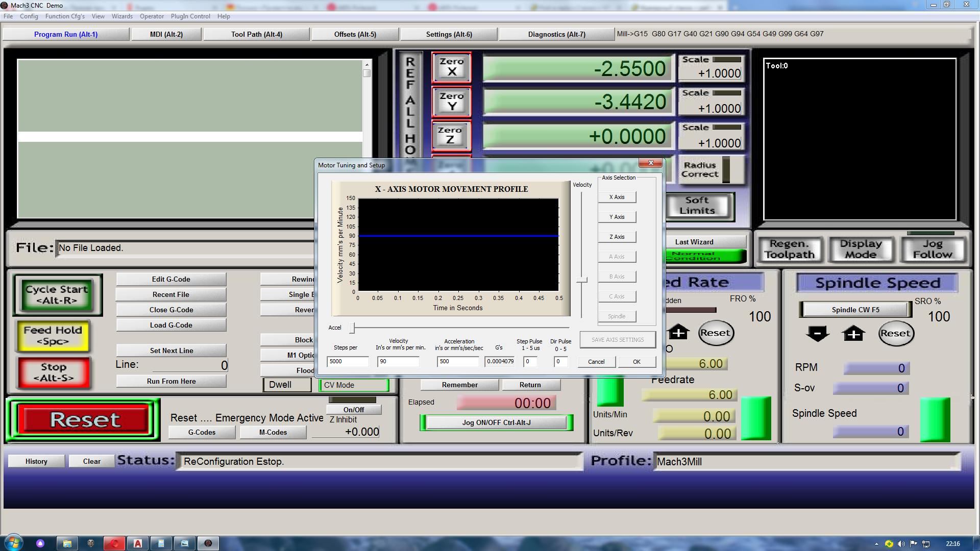Open the Explorer folder icon in taskbar
980x551 pixels.
click(x=67, y=543)
